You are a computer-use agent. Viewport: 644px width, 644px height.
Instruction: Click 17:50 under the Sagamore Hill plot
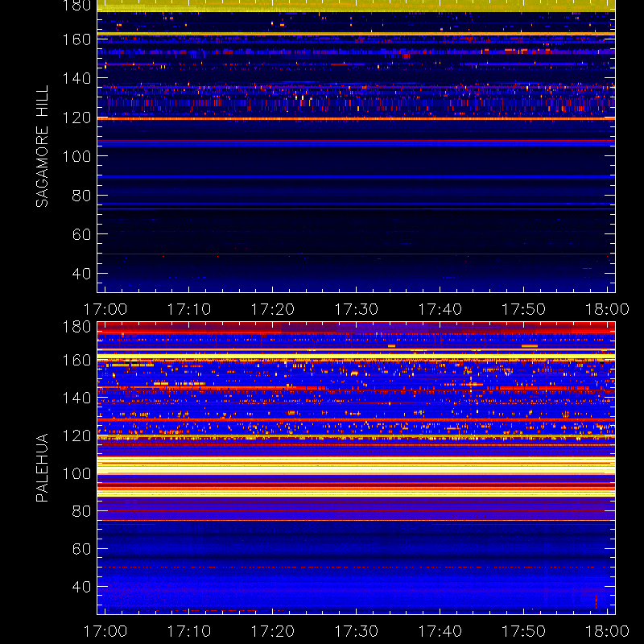(524, 309)
